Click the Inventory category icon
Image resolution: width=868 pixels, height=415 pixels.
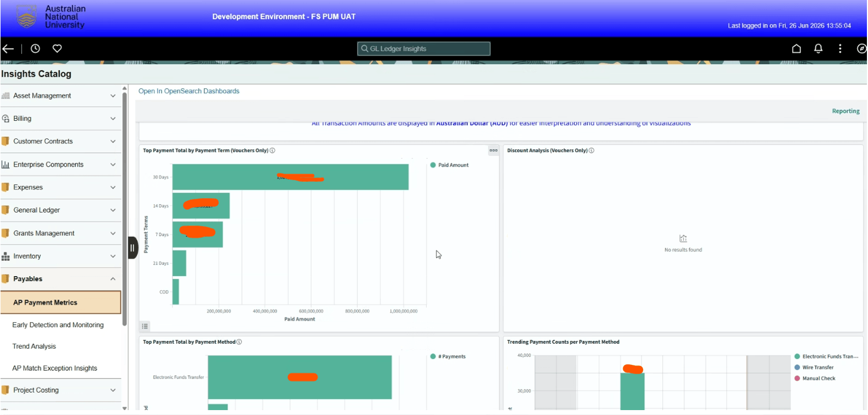click(x=5, y=256)
